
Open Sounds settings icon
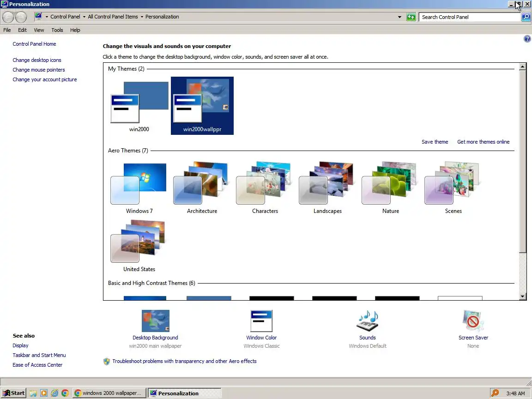pyautogui.click(x=368, y=320)
